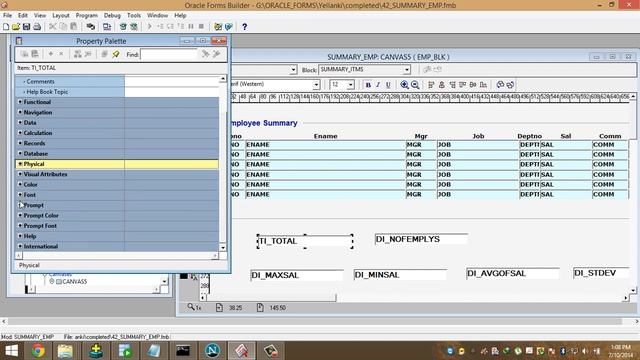Click the Open folder toolbar icon
Viewport: 640px width, 360px height.
[16, 27]
